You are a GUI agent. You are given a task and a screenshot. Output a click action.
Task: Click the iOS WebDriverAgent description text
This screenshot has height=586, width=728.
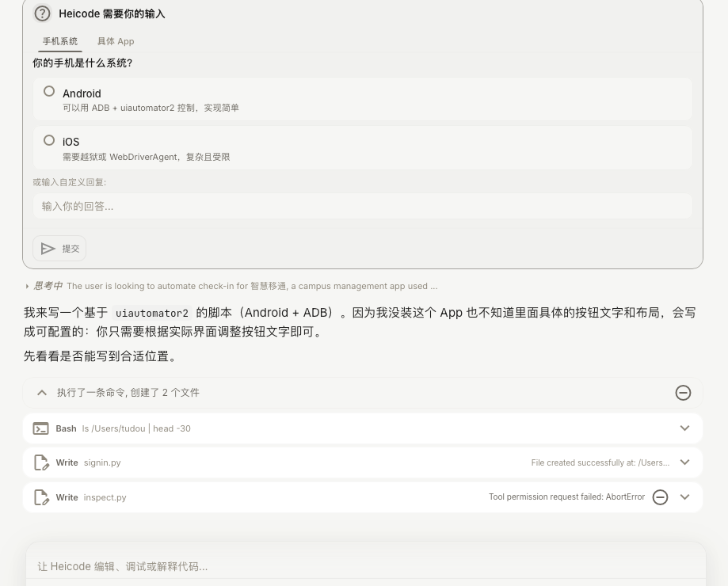coord(147,158)
